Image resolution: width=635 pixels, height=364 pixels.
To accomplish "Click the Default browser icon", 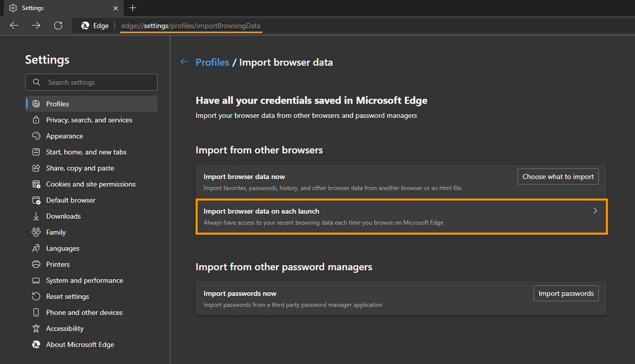I will tap(36, 200).
